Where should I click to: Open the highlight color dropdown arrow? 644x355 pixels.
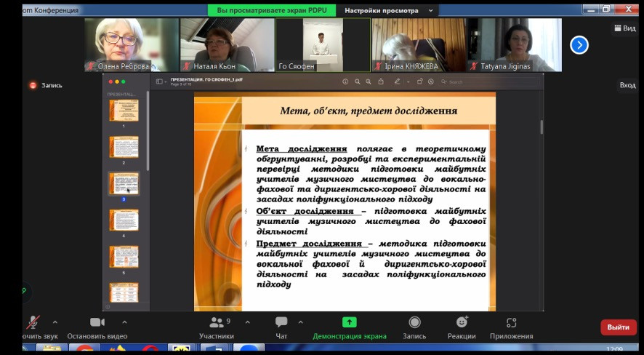[408, 82]
